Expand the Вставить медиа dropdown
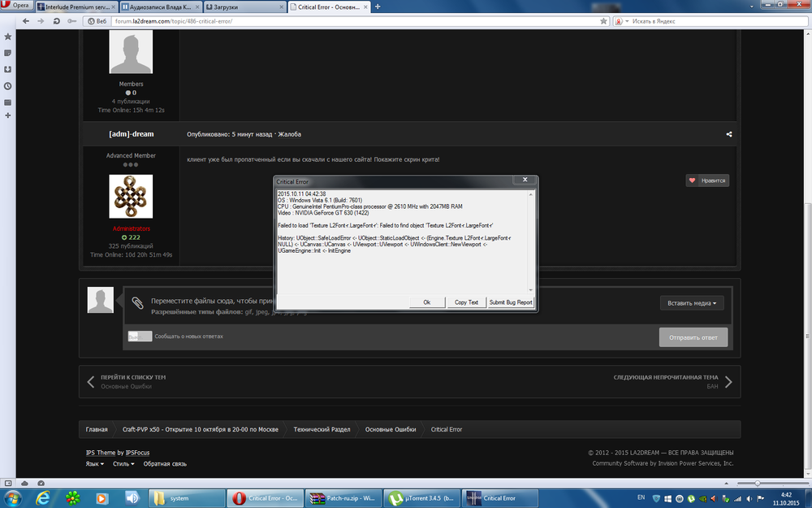The height and width of the screenshot is (508, 812). [x=692, y=303]
